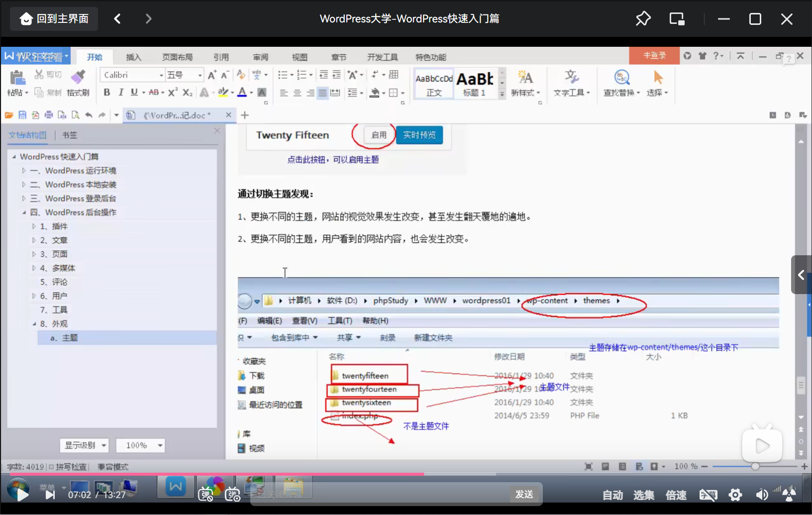
Task: Send danmaku with 发送 button
Action: click(x=524, y=494)
